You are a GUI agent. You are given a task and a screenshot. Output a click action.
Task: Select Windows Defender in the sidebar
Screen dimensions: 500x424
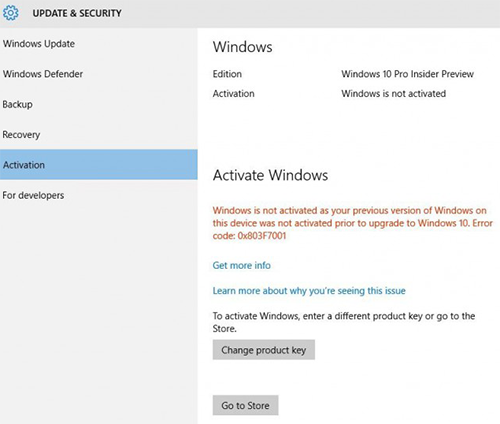pos(99,74)
